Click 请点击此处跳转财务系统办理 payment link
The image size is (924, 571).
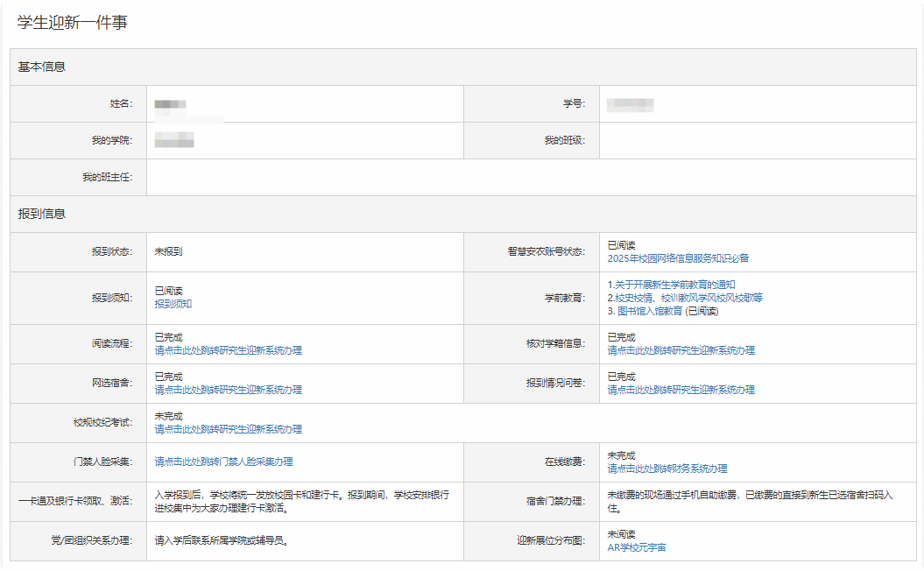point(667,469)
